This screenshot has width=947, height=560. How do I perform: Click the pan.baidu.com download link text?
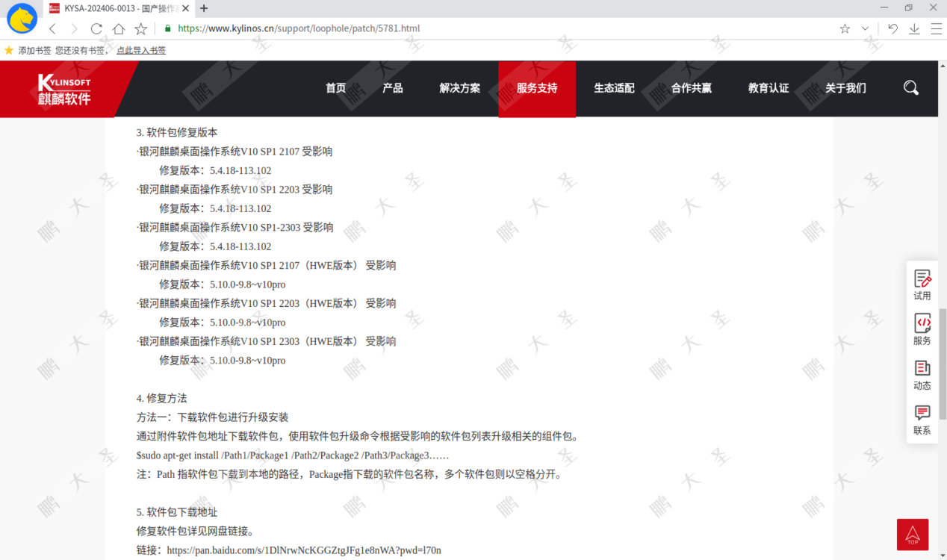(304, 550)
